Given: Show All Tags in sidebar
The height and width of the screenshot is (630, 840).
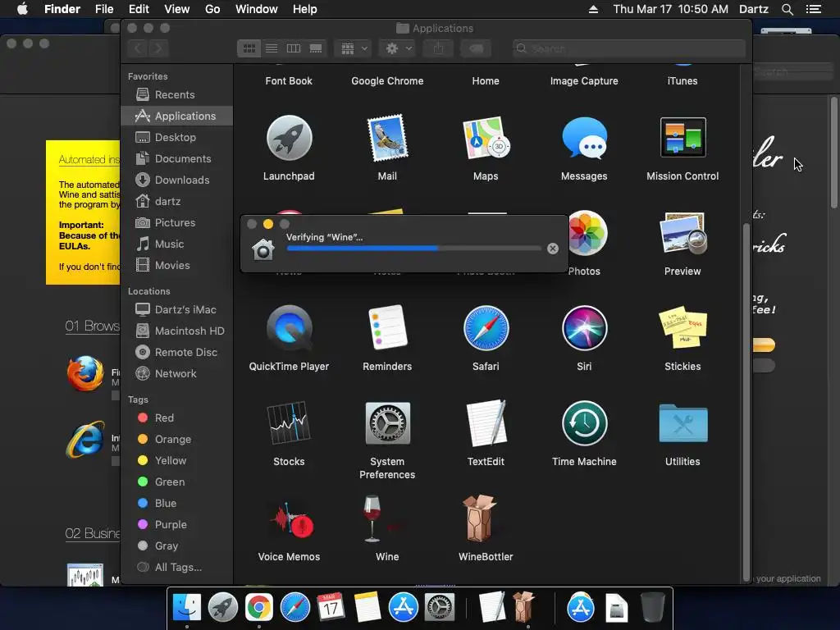Looking at the screenshot, I should click(x=177, y=568).
